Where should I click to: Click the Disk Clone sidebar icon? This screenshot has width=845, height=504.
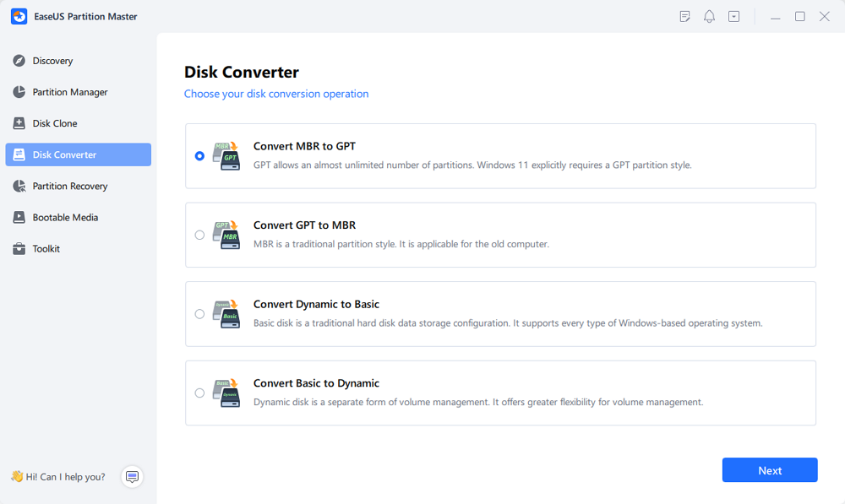19,123
